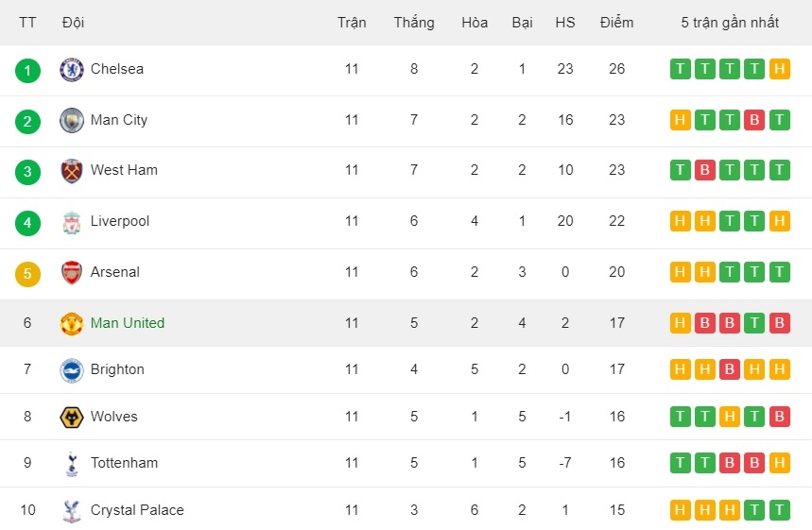Viewport: 812px width, 530px height.
Task: Select the HS column header
Action: pos(565,23)
